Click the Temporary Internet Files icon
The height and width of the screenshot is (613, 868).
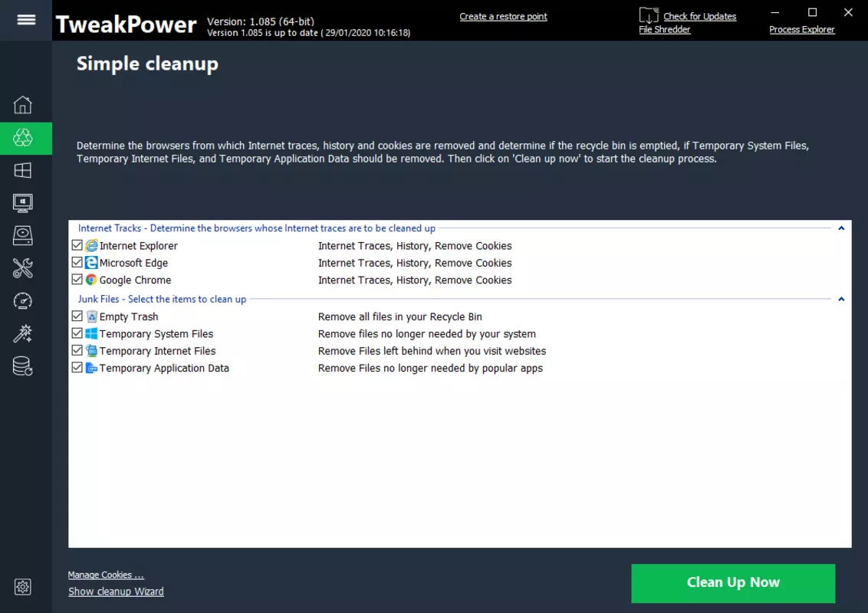click(91, 351)
